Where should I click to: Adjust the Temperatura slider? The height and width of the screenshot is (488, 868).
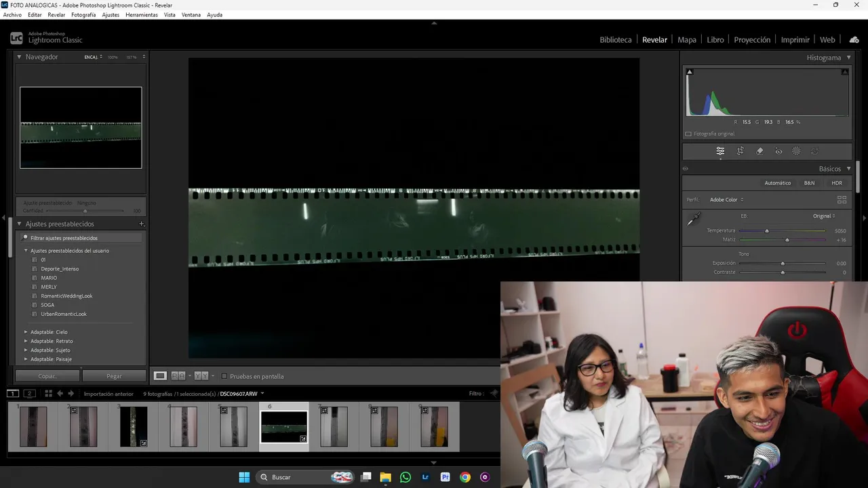[767, 231]
